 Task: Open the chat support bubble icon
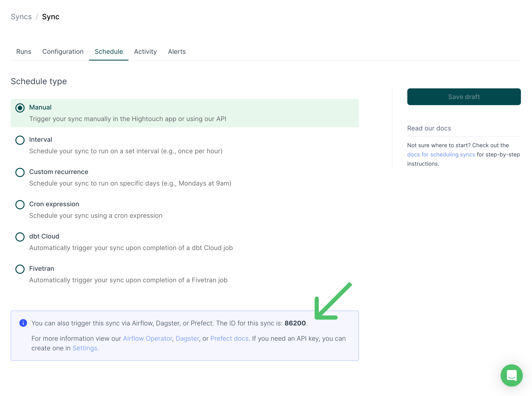click(511, 375)
